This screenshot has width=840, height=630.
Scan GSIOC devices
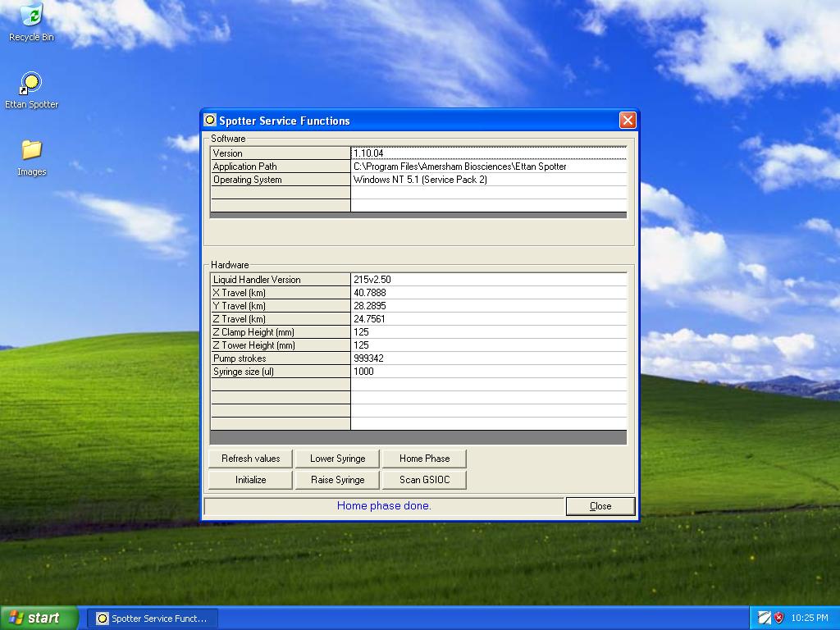point(424,479)
